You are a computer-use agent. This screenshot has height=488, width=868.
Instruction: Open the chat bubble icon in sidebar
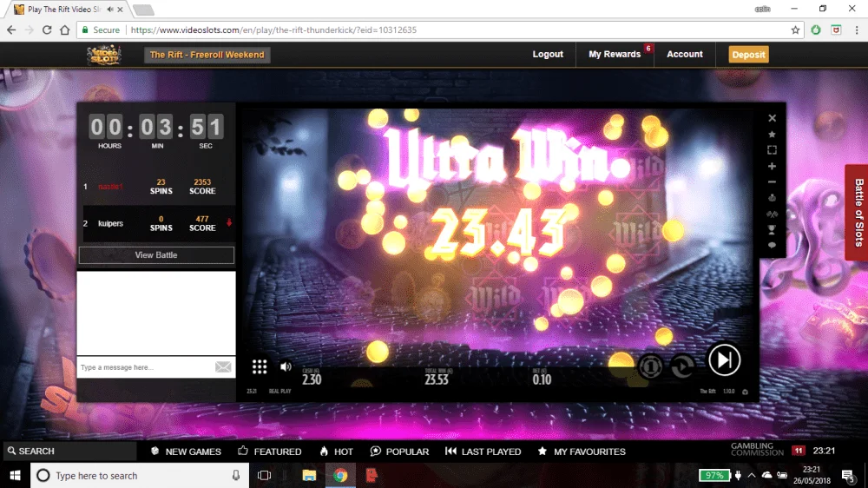(x=772, y=245)
